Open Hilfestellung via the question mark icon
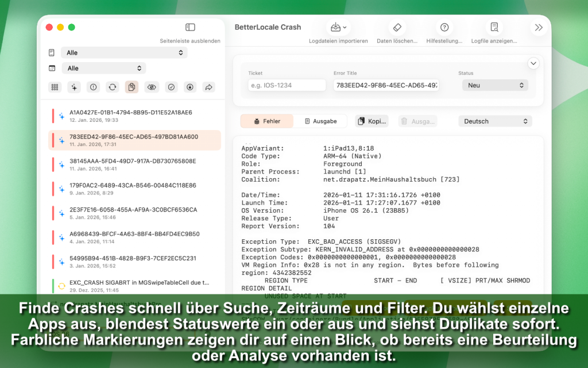The height and width of the screenshot is (368, 588). coord(444,28)
